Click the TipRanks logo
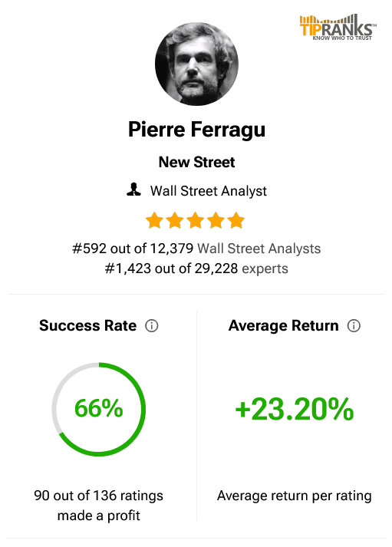 point(338,27)
